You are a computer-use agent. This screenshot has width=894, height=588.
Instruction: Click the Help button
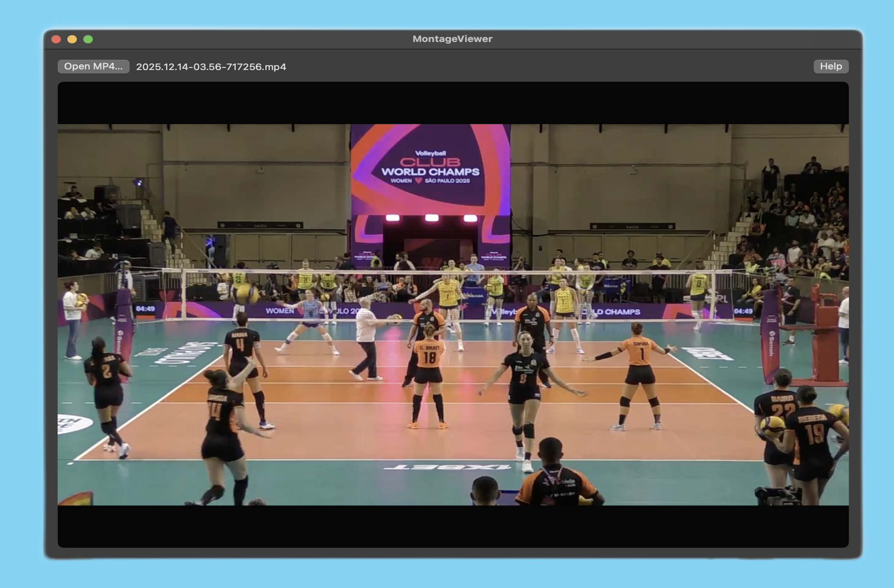point(831,66)
